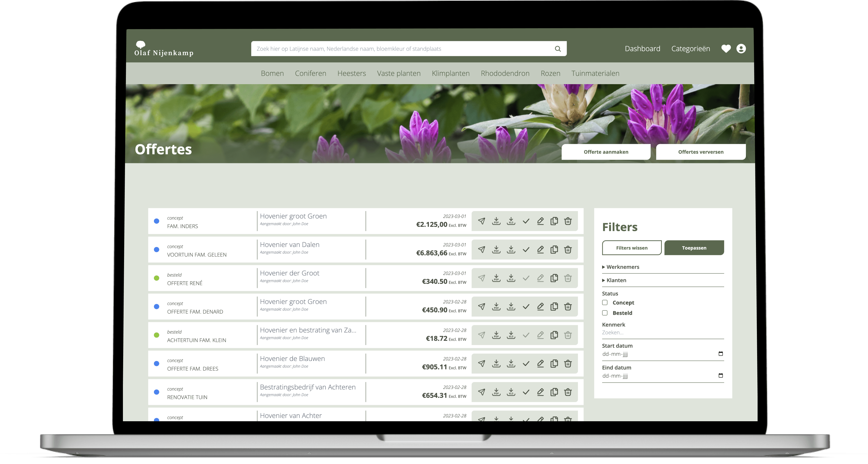Select Hovenier van Dalen customer name
868x464 pixels.
pos(290,245)
